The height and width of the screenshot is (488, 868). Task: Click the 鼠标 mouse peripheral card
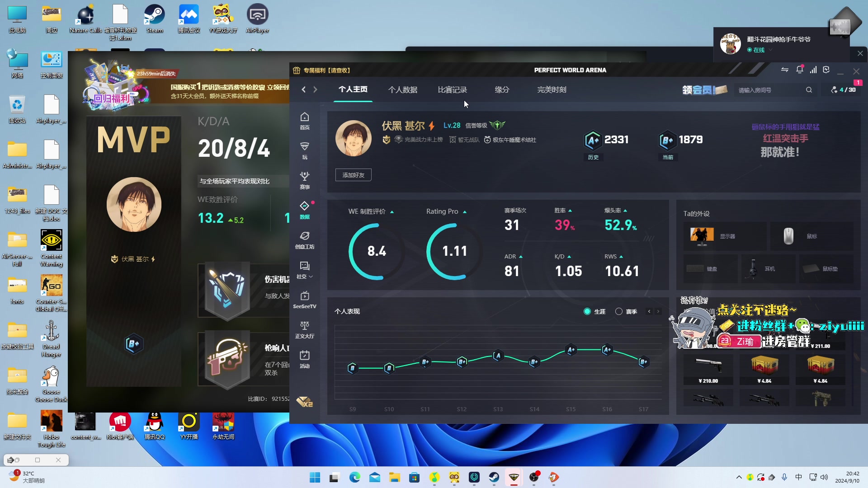click(x=812, y=236)
